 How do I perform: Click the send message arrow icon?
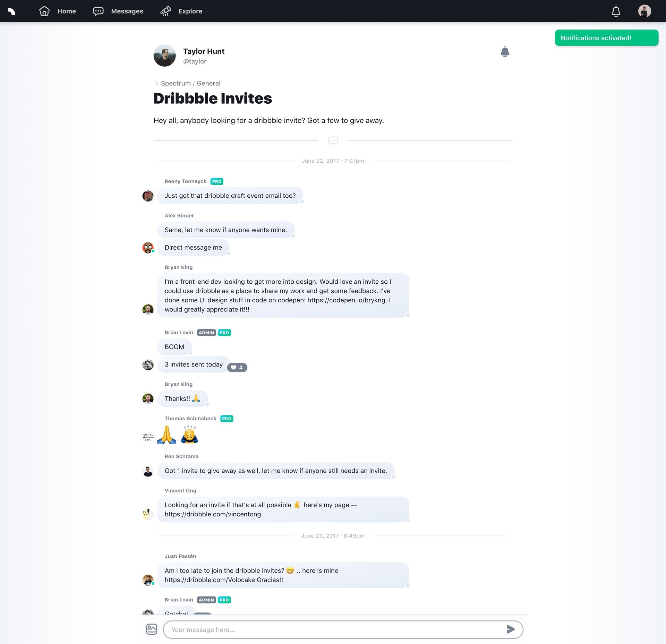pos(510,629)
